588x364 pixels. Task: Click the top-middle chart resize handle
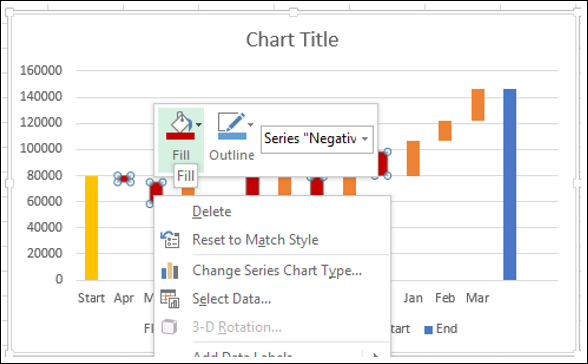coord(294,12)
